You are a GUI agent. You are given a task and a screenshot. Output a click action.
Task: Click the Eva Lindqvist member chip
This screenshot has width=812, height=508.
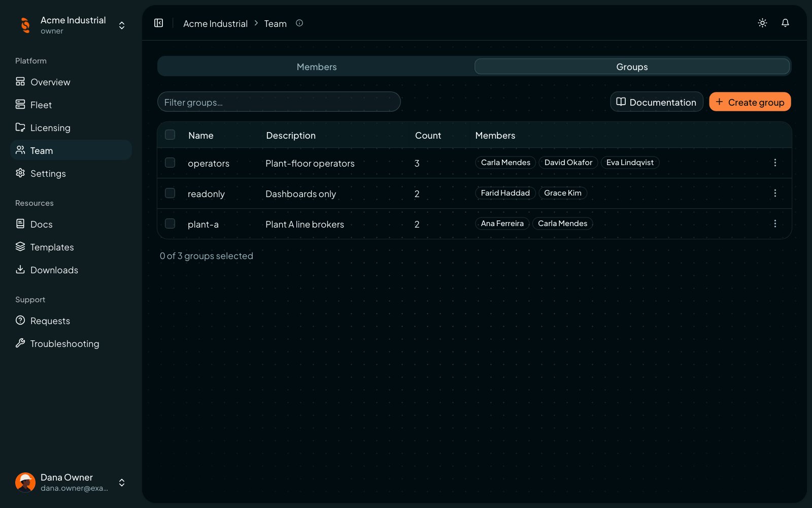click(630, 163)
